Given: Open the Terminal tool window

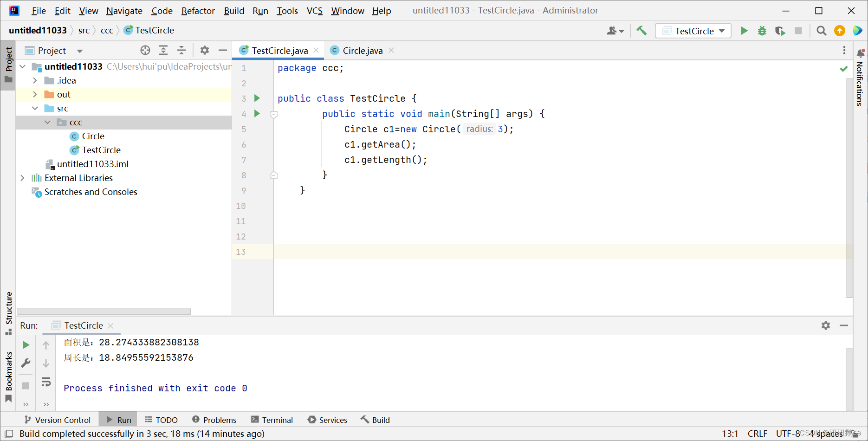Looking at the screenshot, I should 272,420.
